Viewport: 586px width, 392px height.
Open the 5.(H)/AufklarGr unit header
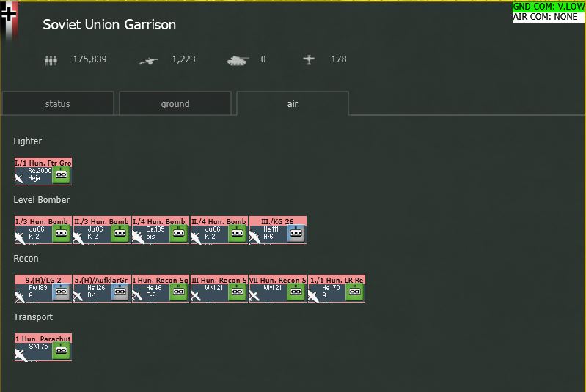tap(102, 280)
